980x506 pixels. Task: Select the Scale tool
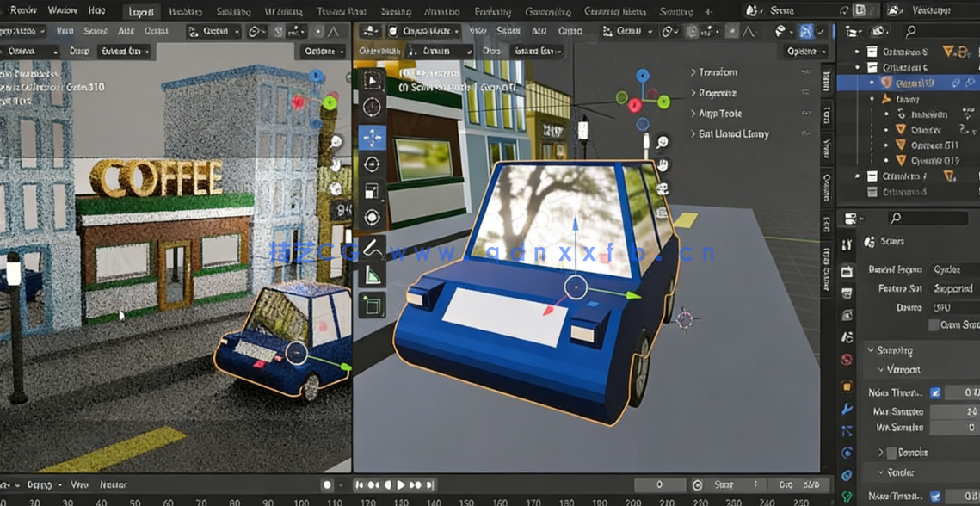pos(372,193)
